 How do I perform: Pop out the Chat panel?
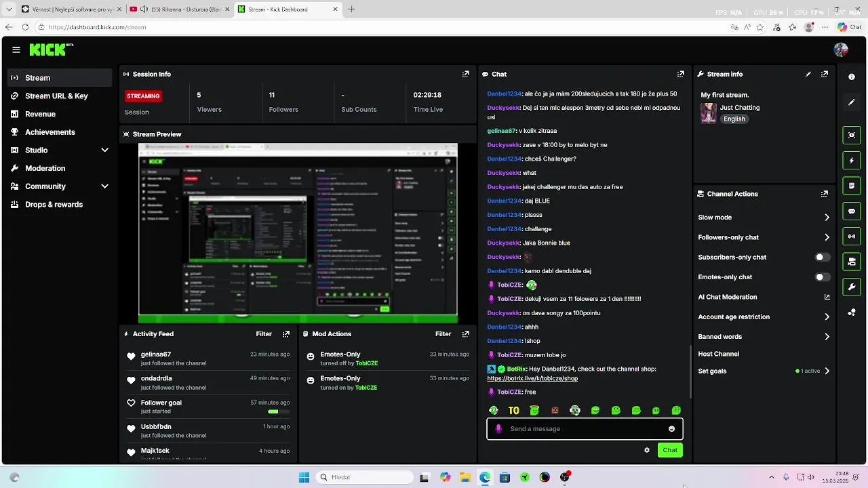click(x=681, y=74)
